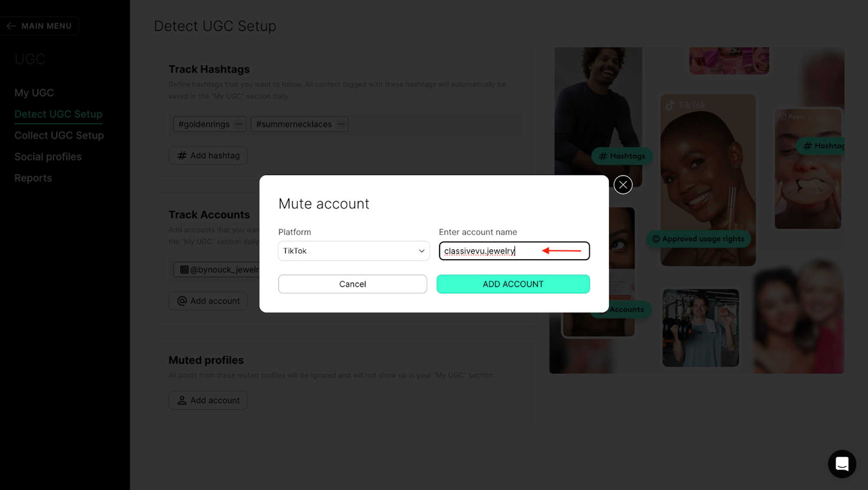This screenshot has width=868, height=490.
Task: Expand the Platform dropdown chevron
Action: coord(421,251)
